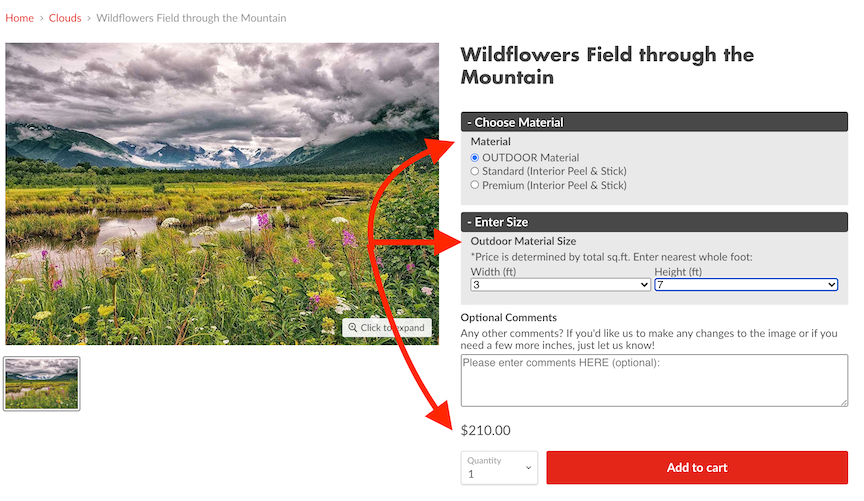Pick the Premium (Interior Peel & Stick) option

pos(475,186)
